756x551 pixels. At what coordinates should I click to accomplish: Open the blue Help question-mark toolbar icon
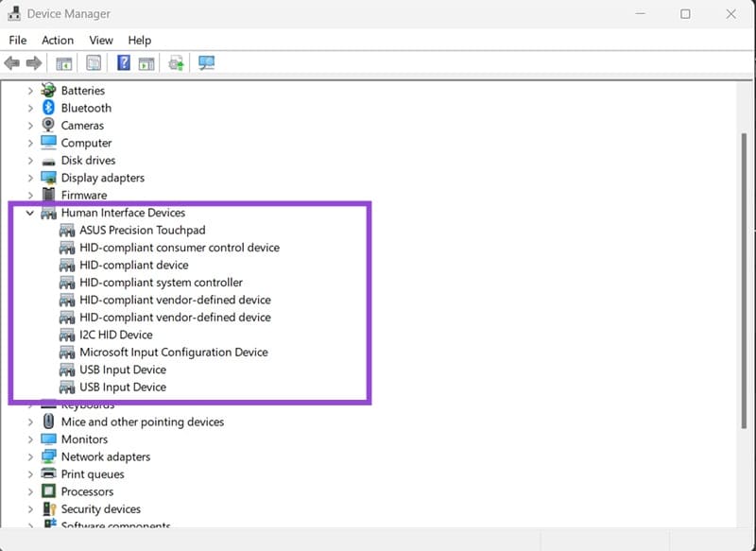124,62
